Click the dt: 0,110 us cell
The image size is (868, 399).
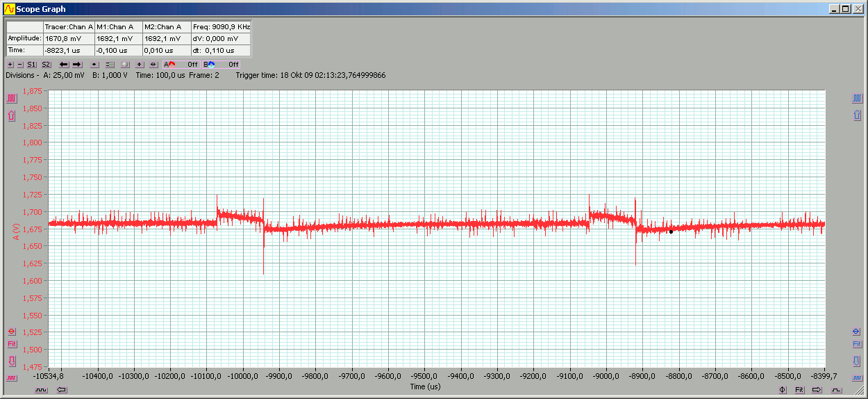click(x=221, y=51)
